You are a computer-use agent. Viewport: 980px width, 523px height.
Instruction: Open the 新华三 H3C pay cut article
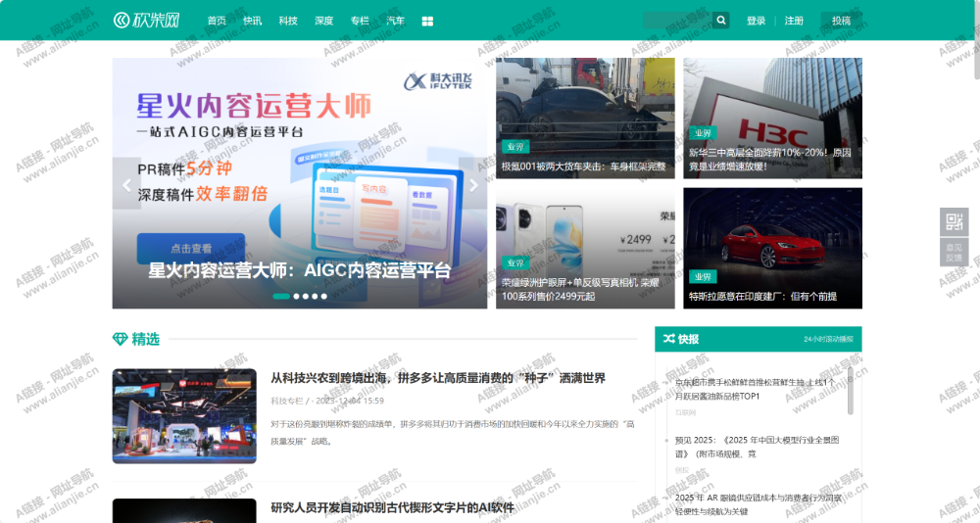tap(772, 119)
